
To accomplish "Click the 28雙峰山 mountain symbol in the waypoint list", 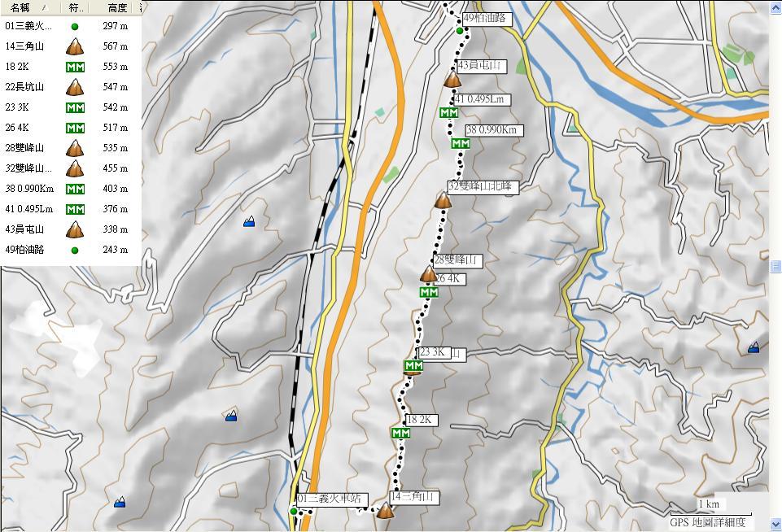I will point(75,148).
